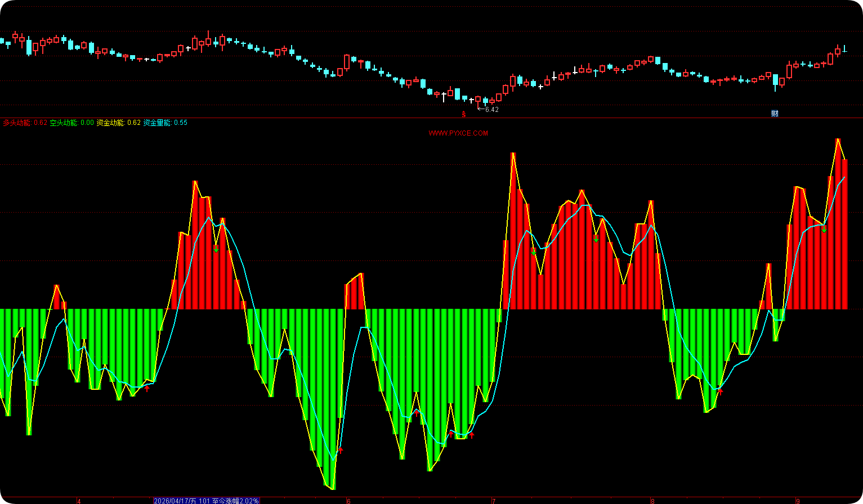The width and height of the screenshot is (863, 504).
Task: Click the blue 财 financial report marker
Action: [775, 114]
